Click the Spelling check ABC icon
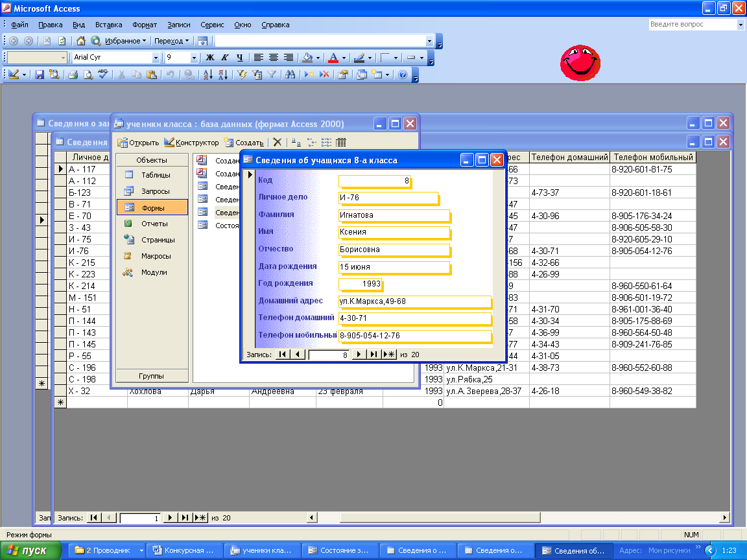The image size is (747, 560). tap(102, 75)
